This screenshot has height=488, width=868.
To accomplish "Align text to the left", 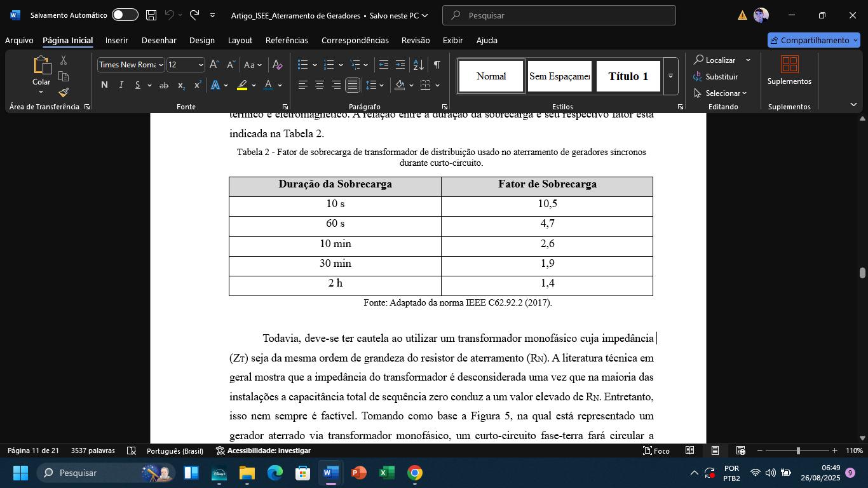I will click(303, 85).
